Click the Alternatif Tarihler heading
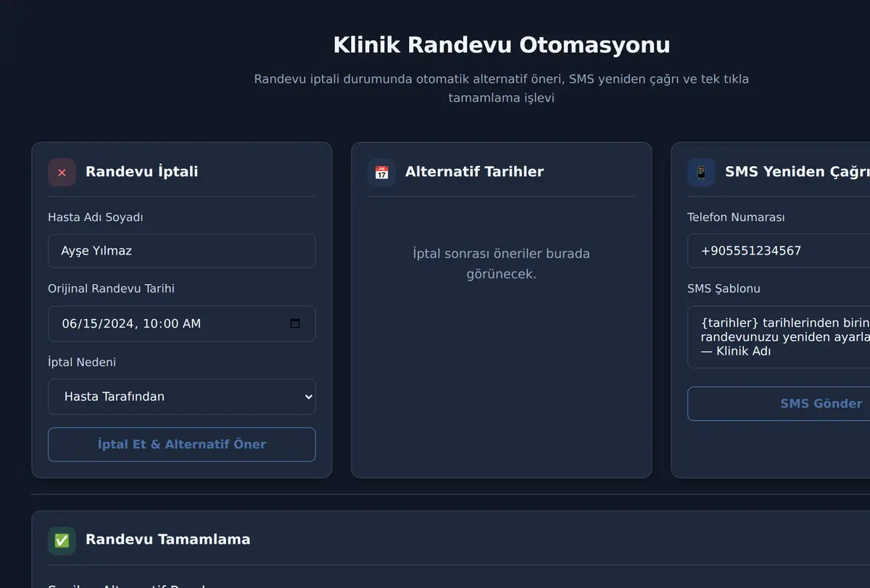The width and height of the screenshot is (870, 588). pyautogui.click(x=474, y=172)
